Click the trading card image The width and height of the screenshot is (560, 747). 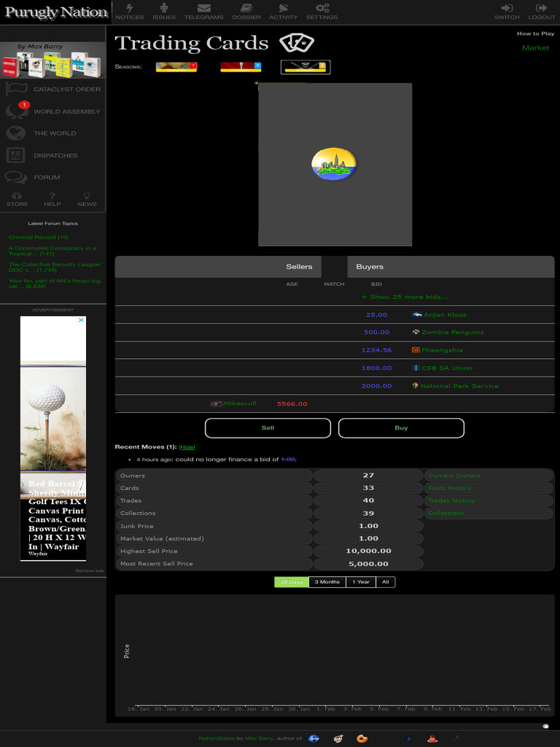pyautogui.click(x=335, y=164)
